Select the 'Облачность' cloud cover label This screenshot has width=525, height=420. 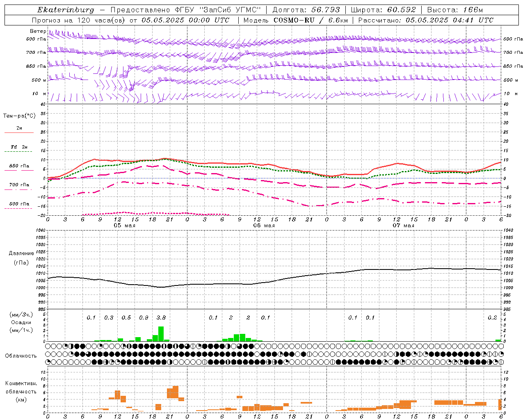click(x=21, y=356)
